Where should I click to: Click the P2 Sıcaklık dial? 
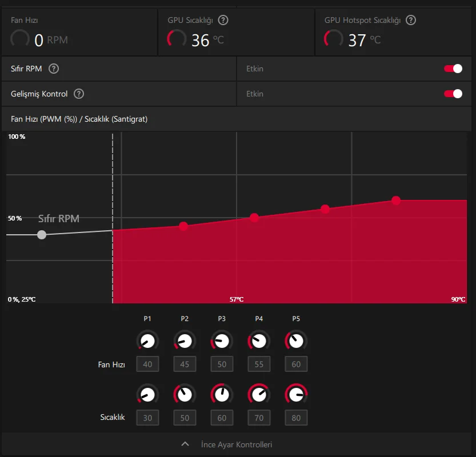[x=185, y=395]
